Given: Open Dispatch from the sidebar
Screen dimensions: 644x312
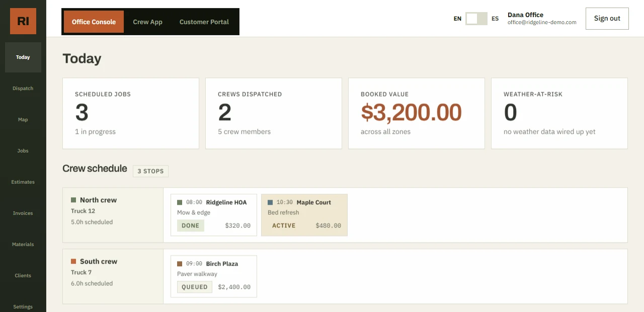Looking at the screenshot, I should coord(23,89).
